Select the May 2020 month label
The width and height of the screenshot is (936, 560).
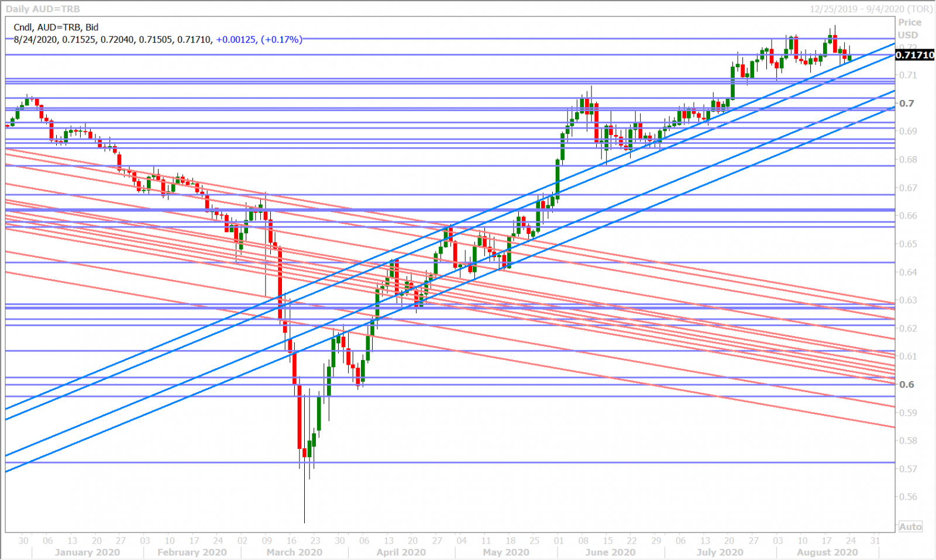click(506, 552)
